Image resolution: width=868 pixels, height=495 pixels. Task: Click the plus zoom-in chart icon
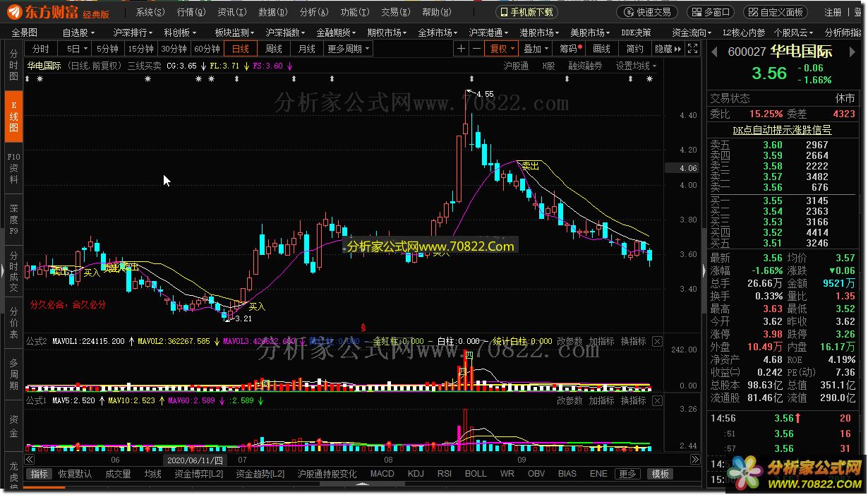tap(461, 49)
